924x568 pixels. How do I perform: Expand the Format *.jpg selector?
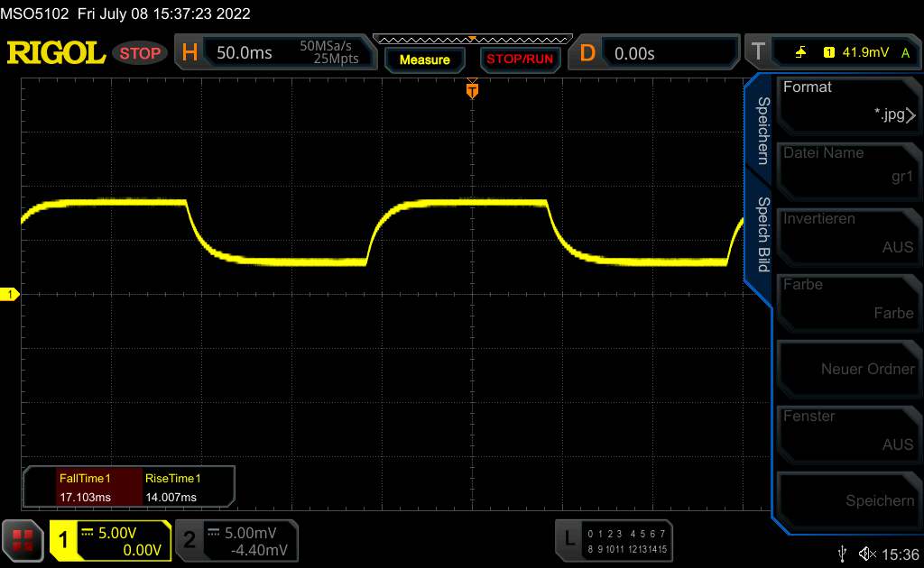pyautogui.click(x=848, y=102)
